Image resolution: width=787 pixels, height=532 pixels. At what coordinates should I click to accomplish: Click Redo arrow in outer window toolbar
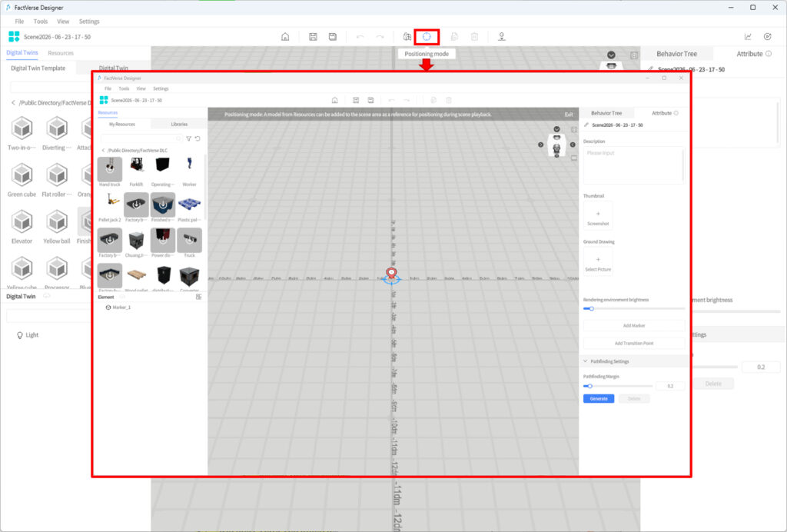tap(380, 37)
